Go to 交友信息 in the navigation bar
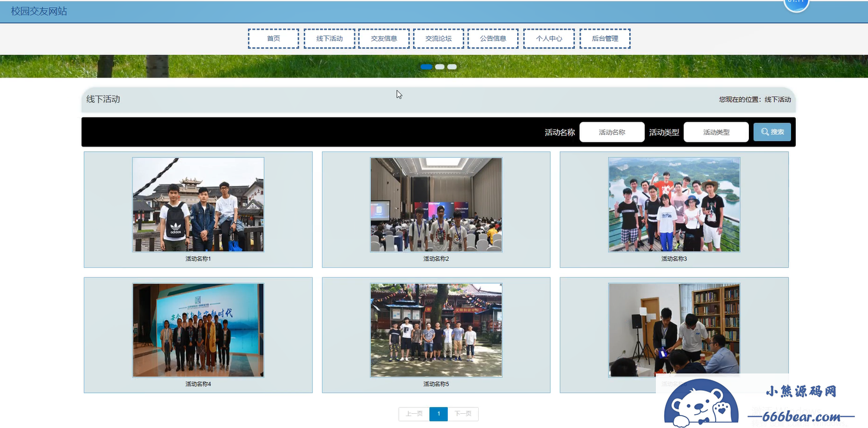The height and width of the screenshot is (428, 868). [x=384, y=39]
